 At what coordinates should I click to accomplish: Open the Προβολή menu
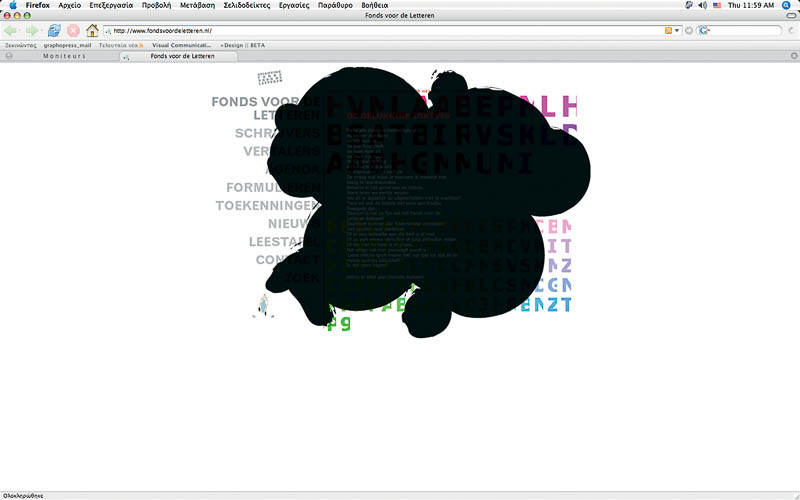coord(157,5)
